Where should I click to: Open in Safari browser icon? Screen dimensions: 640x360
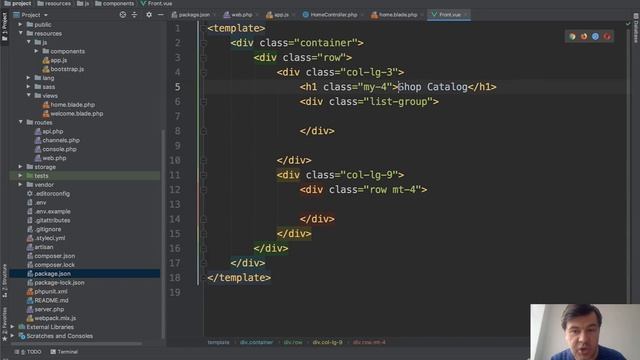pos(596,37)
